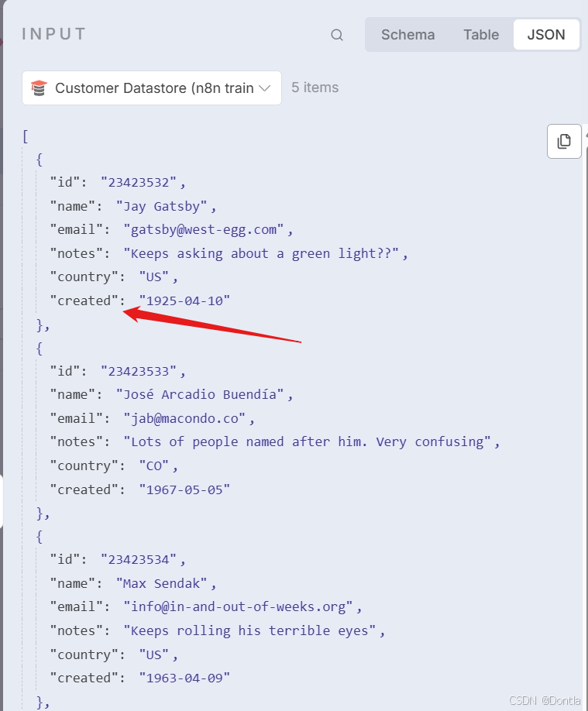The height and width of the screenshot is (711, 588).
Task: Click the note "Keeps rolling his terrible eyes"
Action: pos(249,630)
